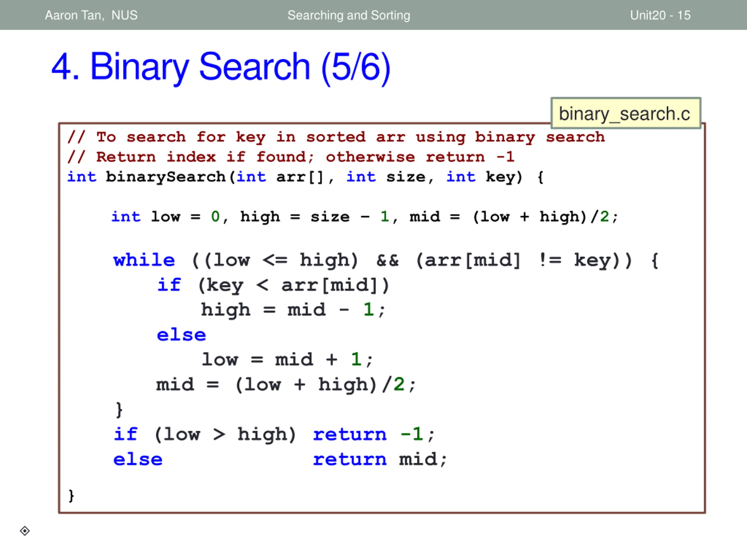747x560 pixels.
Task: Click the 'if (key < arr[mid])' line
Action: pyautogui.click(x=273, y=285)
